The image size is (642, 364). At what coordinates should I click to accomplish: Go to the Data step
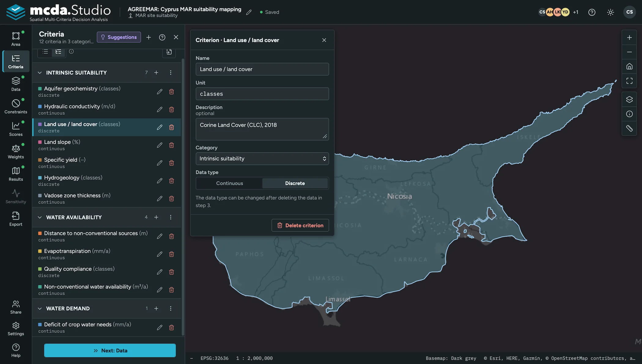tap(16, 84)
